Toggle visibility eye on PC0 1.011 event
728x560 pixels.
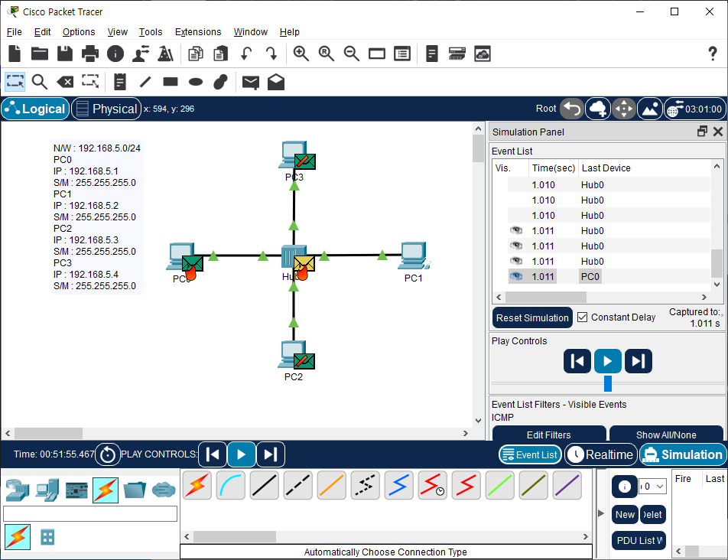(516, 277)
